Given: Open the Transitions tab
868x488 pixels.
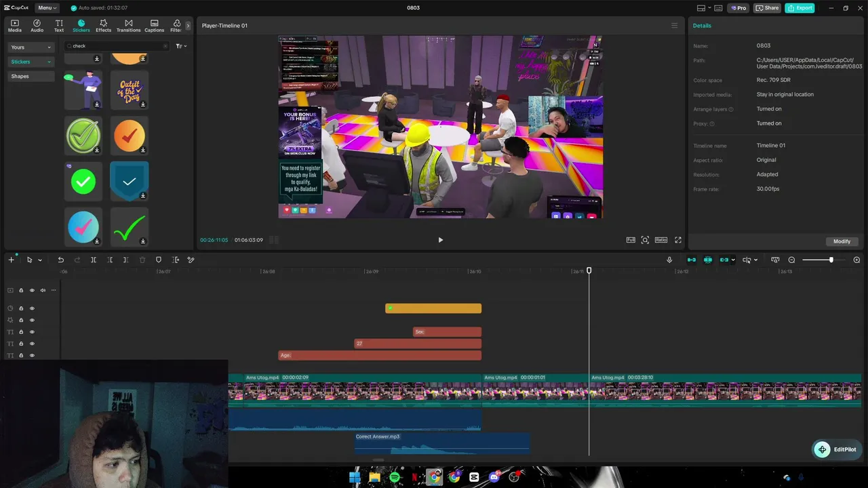Looking at the screenshot, I should (x=128, y=26).
